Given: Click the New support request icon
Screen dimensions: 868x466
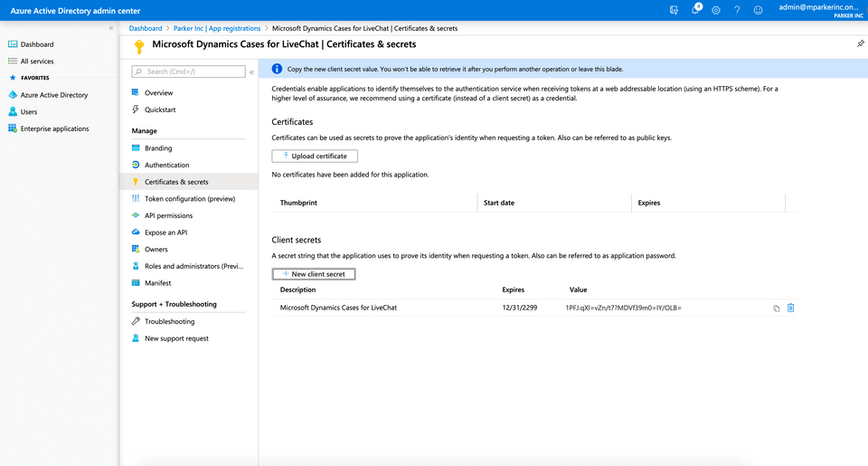Looking at the screenshot, I should tap(136, 338).
